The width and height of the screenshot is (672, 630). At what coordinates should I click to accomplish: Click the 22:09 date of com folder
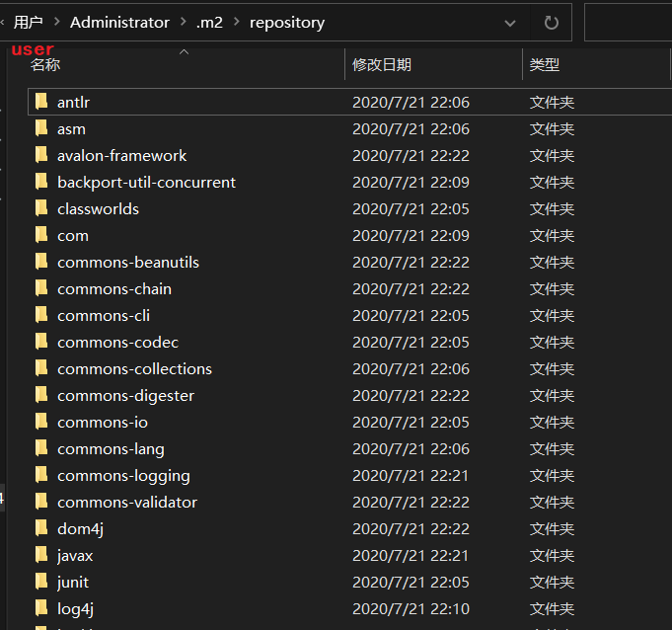tap(411, 236)
